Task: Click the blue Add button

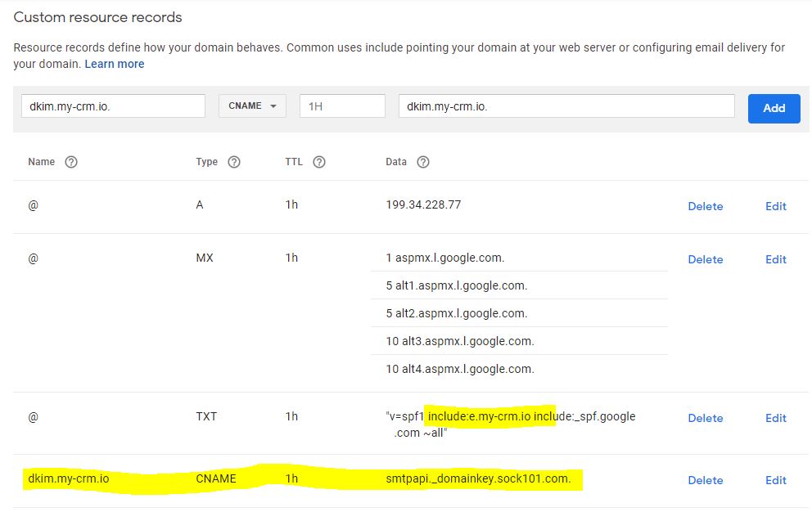Action: 774,108
